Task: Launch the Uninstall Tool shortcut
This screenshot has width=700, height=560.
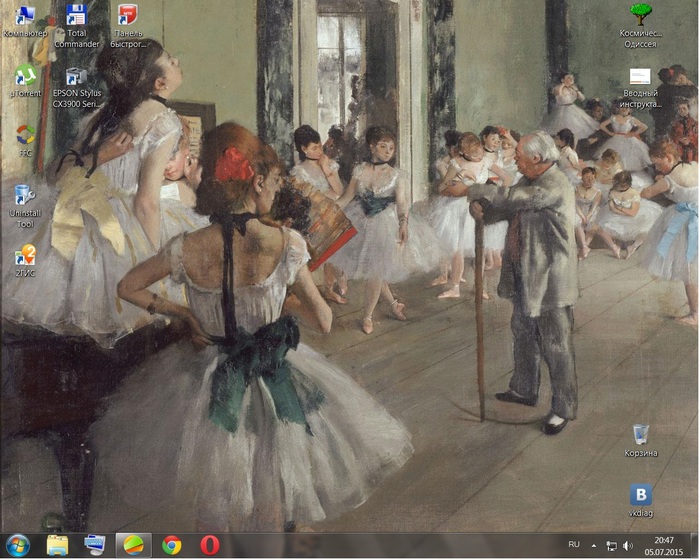Action: (25, 206)
